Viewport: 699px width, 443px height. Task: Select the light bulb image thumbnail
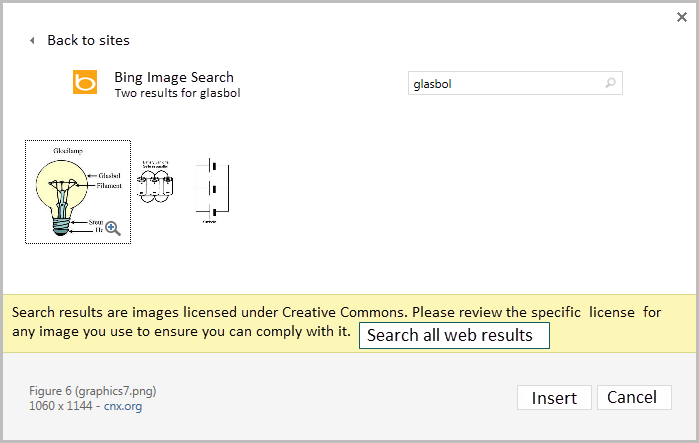pyautogui.click(x=77, y=191)
